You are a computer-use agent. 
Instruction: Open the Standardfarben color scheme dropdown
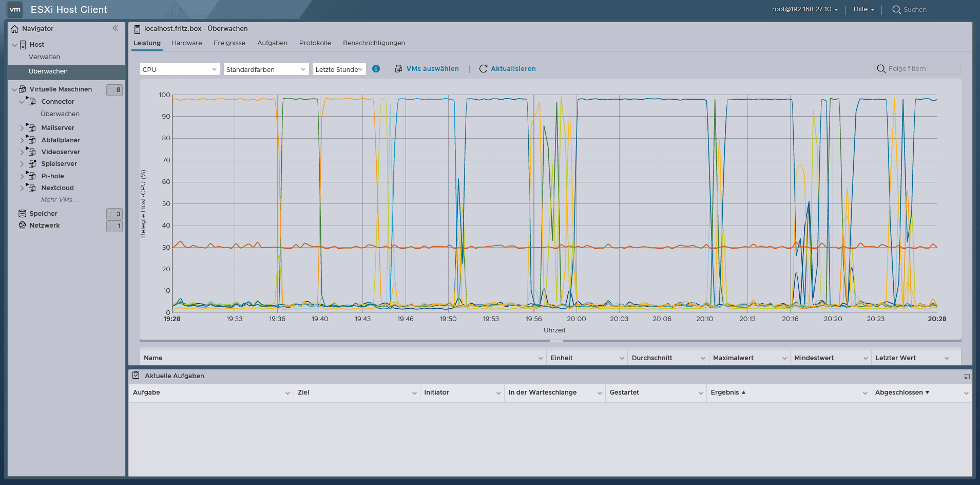pyautogui.click(x=266, y=69)
